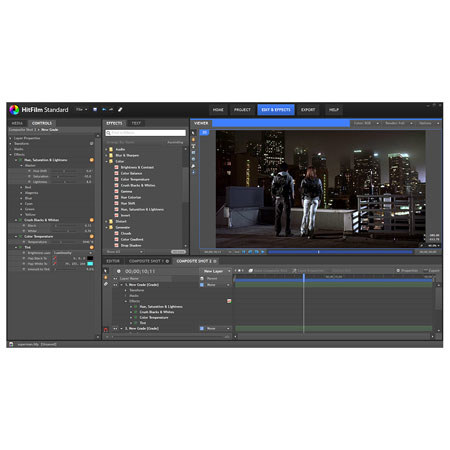Open the File menu dropdown
Image resolution: width=450 pixels, height=450 pixels.
81,110
